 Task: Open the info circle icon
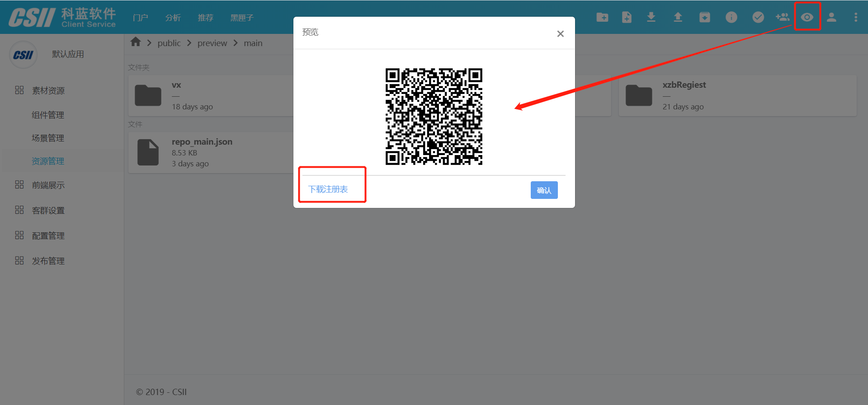pos(731,17)
